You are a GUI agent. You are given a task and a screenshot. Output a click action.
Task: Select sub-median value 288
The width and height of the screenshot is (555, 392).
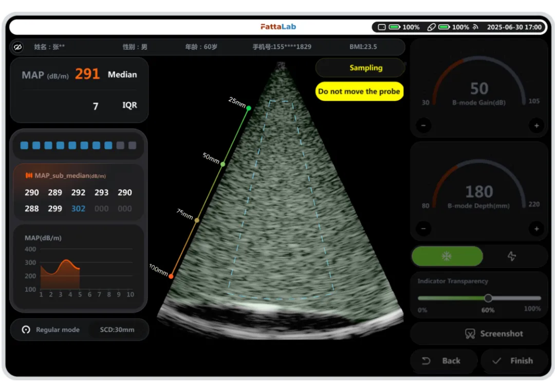31,209
